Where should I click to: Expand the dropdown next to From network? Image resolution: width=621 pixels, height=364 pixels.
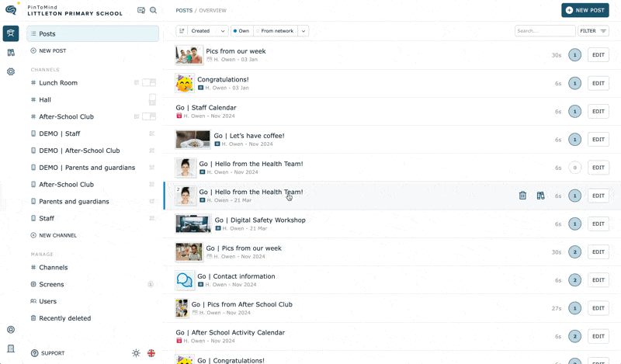[x=303, y=31]
